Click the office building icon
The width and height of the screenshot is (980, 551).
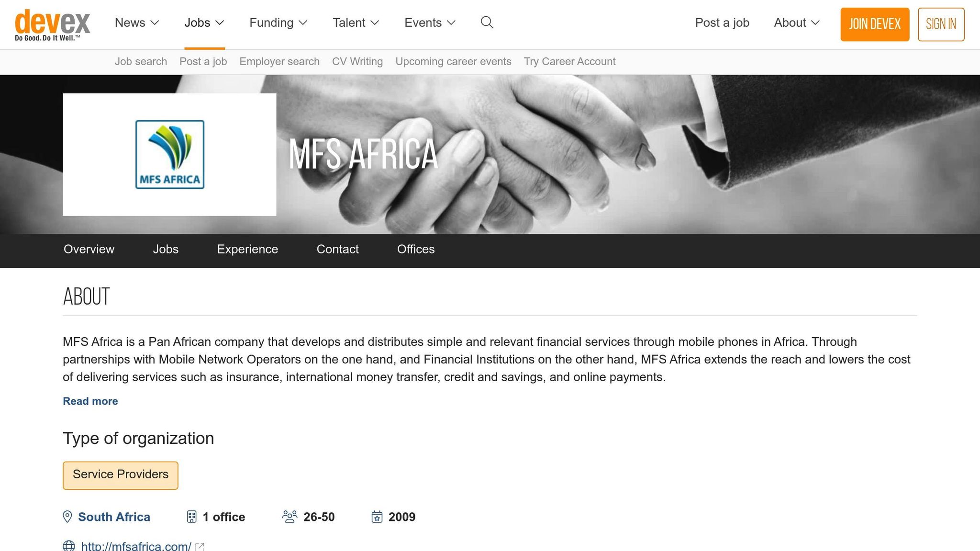[191, 517]
